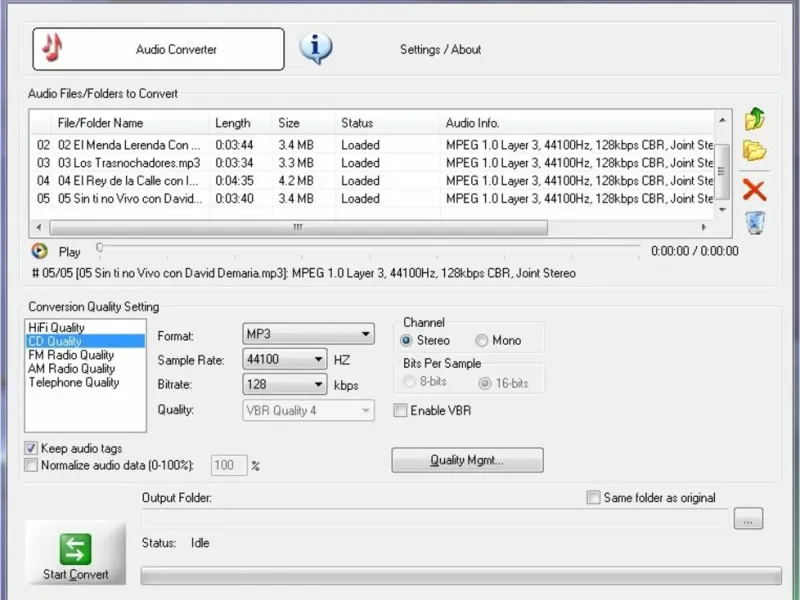The image size is (800, 600).
Task: Click the file list scroll down arrow
Action: tap(722, 209)
